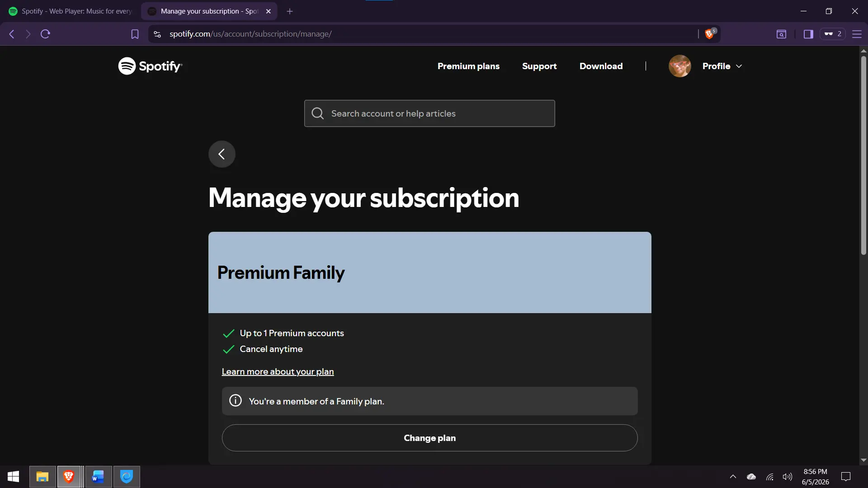Go back using the round arrow button

[x=222, y=154]
